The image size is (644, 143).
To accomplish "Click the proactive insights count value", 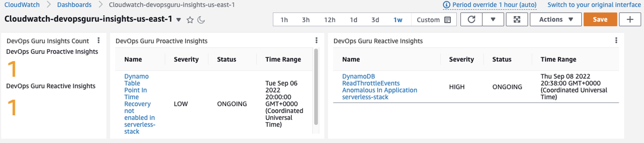I will pos(12,69).
